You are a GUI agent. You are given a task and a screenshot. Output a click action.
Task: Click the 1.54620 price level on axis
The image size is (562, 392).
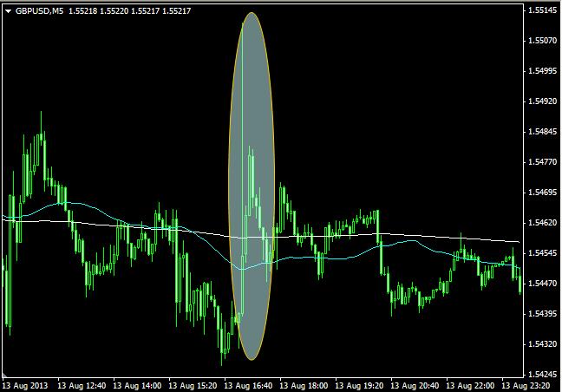(542, 223)
